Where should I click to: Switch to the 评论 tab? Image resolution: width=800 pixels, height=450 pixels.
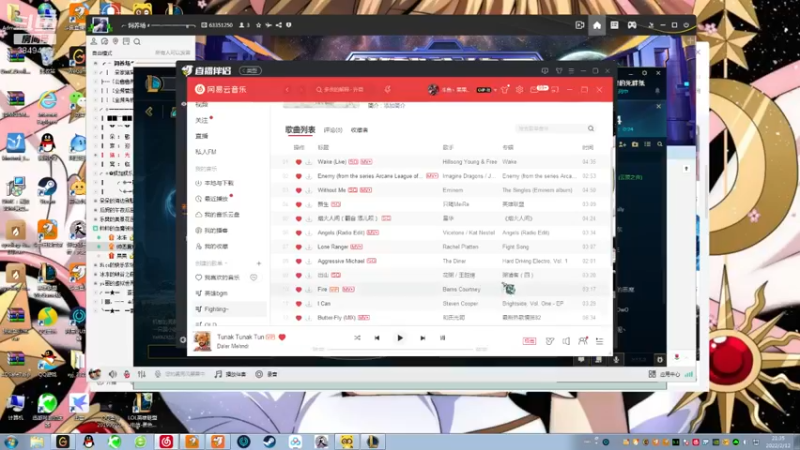click(x=333, y=130)
